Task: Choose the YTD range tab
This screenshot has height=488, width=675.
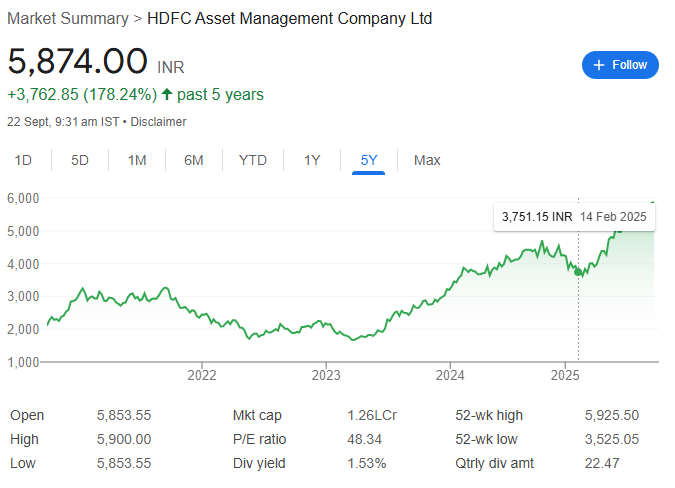Action: (x=253, y=161)
